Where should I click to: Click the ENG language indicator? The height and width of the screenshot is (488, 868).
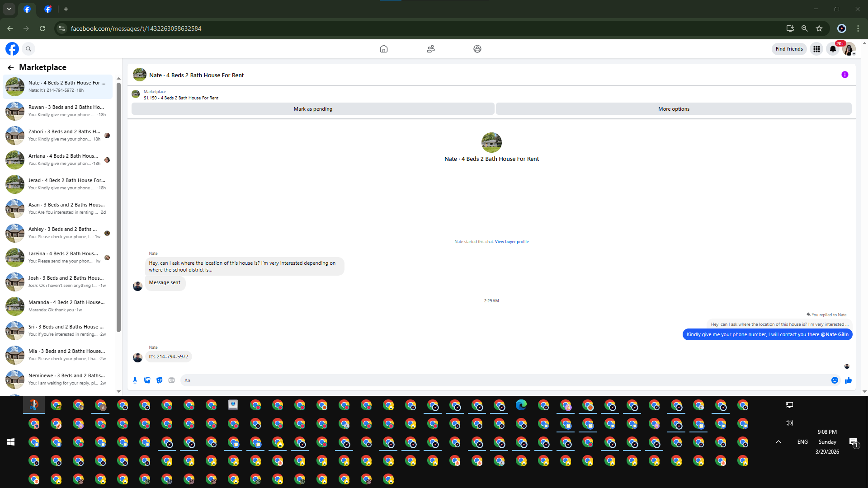pyautogui.click(x=803, y=442)
